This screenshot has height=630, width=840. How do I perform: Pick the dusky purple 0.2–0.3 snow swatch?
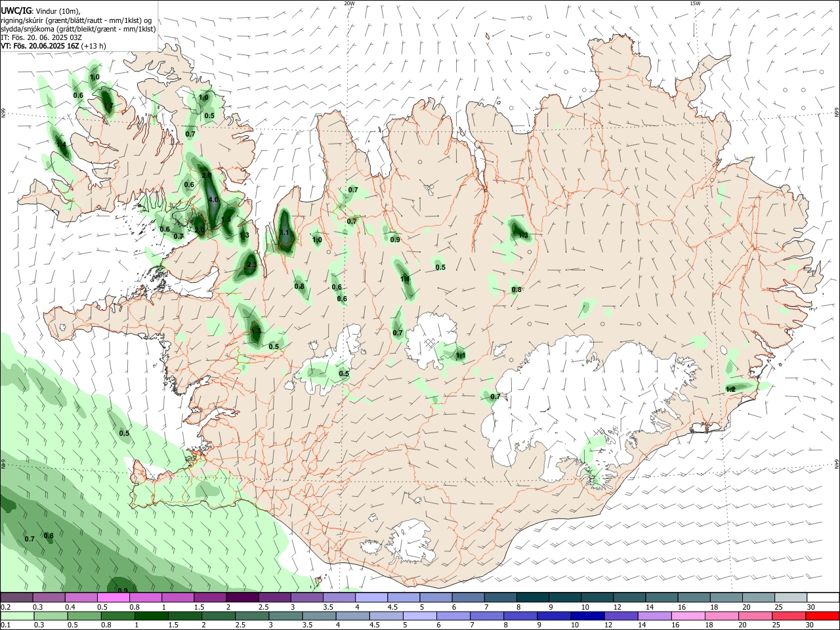click(x=17, y=598)
